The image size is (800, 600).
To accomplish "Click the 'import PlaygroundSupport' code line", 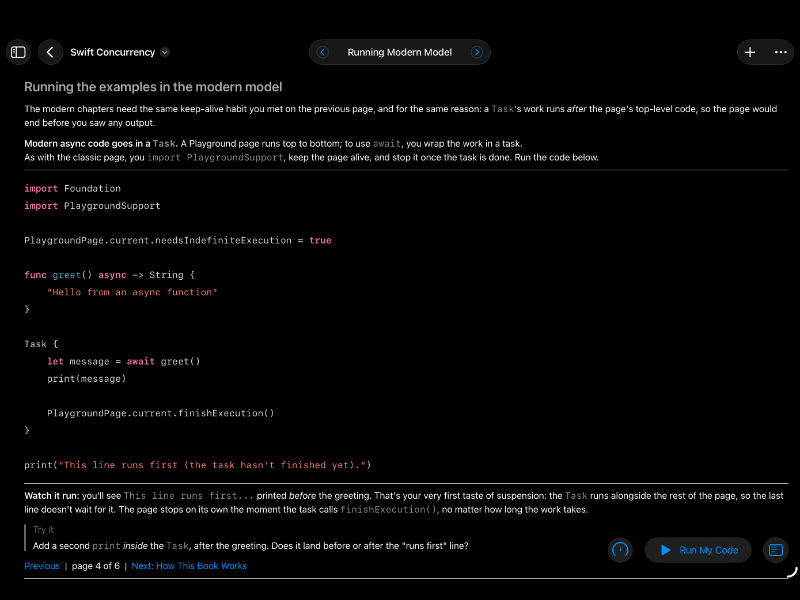I will (92, 206).
